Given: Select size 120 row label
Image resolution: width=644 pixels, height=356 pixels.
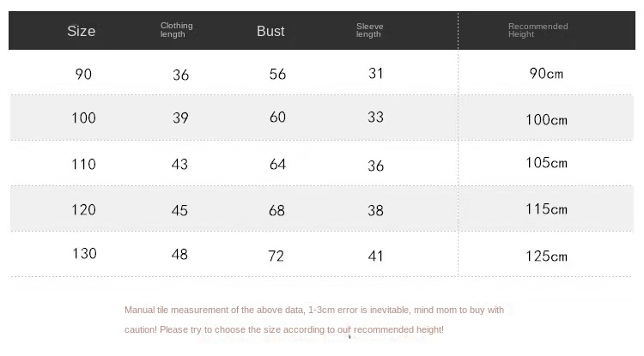Looking at the screenshot, I should tap(84, 209).
